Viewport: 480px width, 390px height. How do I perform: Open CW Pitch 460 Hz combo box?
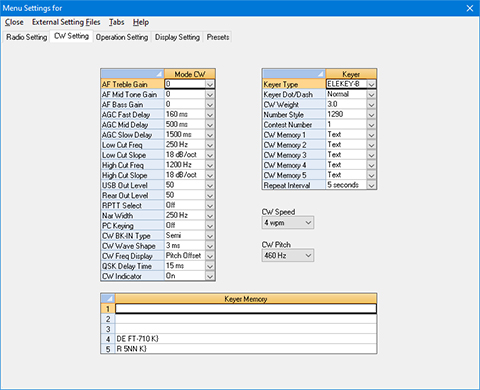[288, 256]
